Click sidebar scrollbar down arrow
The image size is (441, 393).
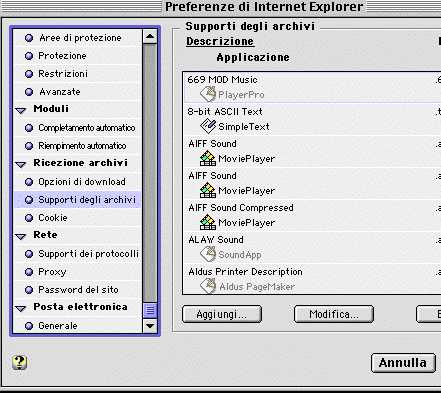coord(150,326)
